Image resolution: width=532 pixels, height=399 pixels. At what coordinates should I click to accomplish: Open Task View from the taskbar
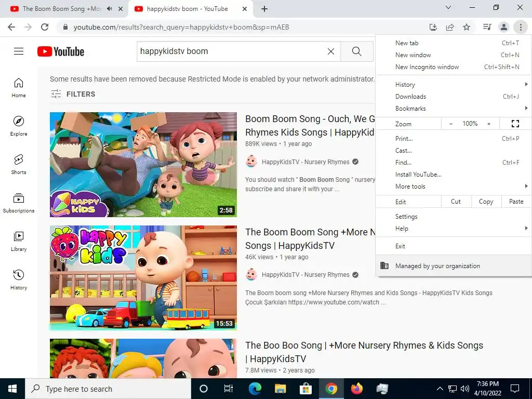click(x=229, y=389)
